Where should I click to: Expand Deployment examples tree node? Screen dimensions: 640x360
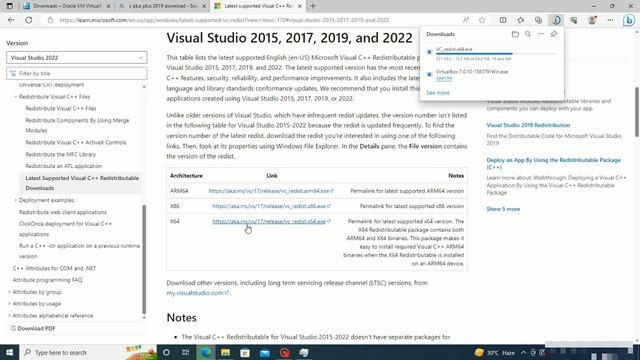[16, 200]
